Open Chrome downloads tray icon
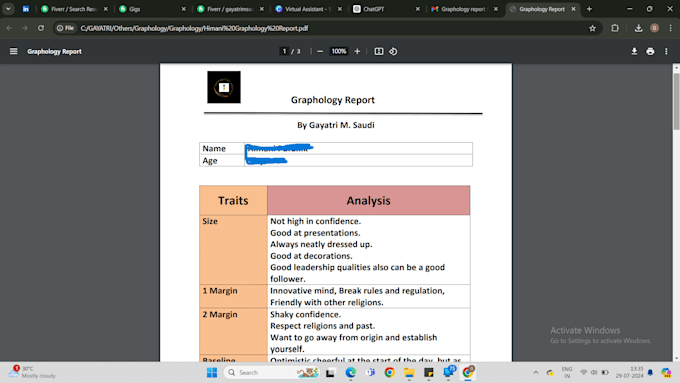Image resolution: width=680 pixels, height=383 pixels. (638, 28)
